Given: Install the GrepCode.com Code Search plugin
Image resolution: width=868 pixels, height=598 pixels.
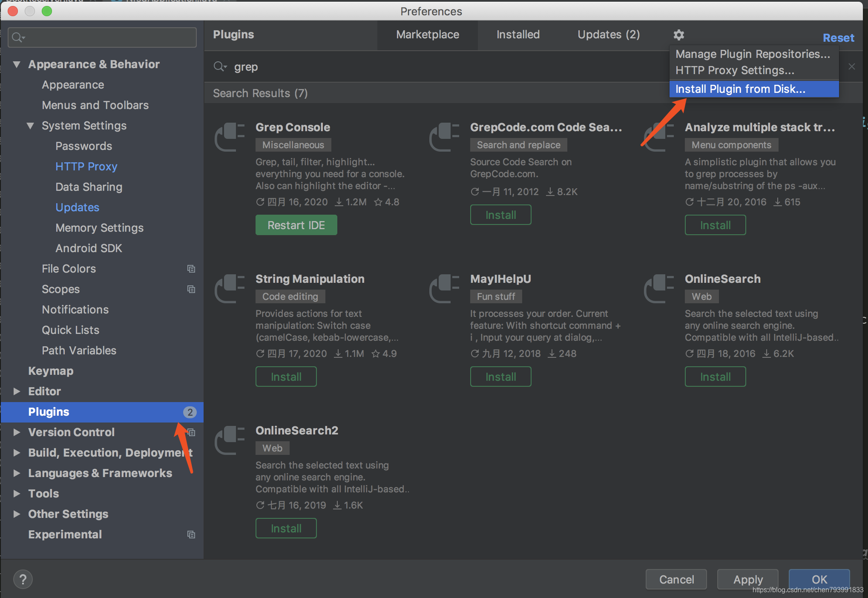Looking at the screenshot, I should click(x=500, y=215).
